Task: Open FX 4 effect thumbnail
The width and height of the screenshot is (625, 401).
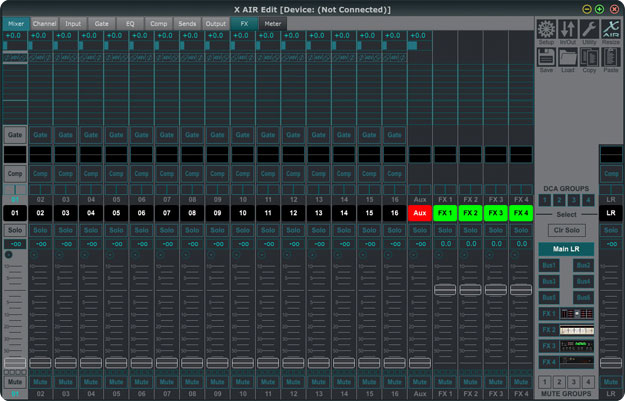Action: coord(577,362)
